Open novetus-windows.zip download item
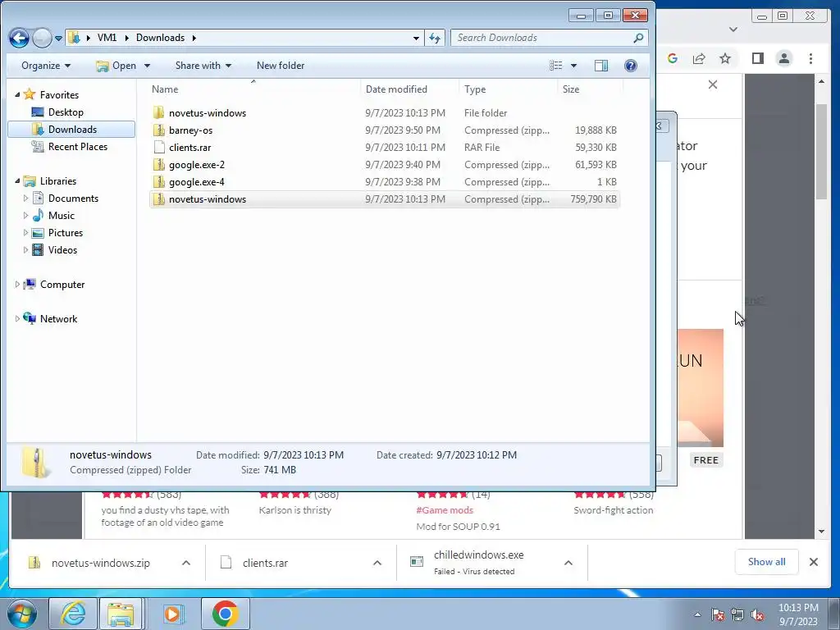Viewport: 840px width, 630px height. point(100,563)
